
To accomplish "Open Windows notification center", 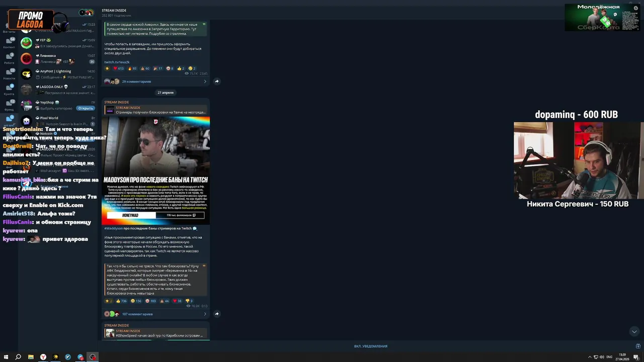I will pyautogui.click(x=637, y=357).
